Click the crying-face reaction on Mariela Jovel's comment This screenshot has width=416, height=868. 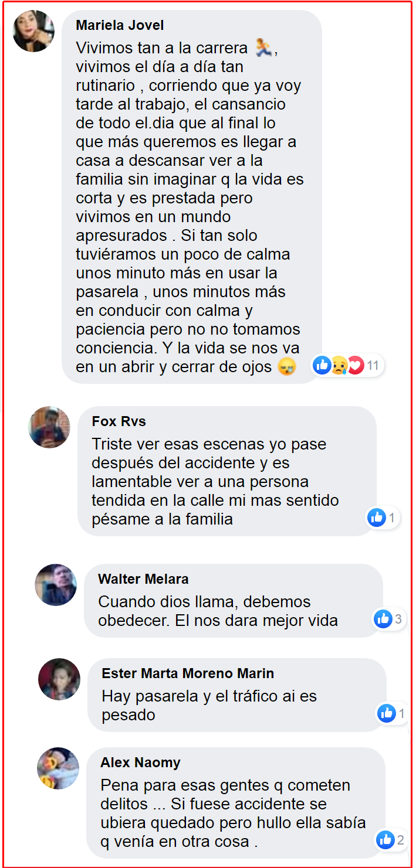[339, 366]
